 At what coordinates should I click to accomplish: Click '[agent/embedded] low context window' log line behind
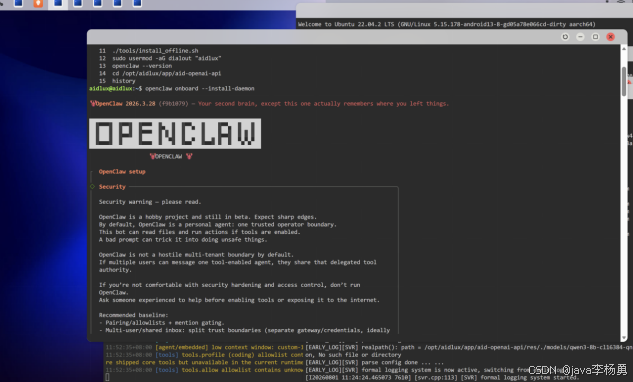tap(204, 347)
